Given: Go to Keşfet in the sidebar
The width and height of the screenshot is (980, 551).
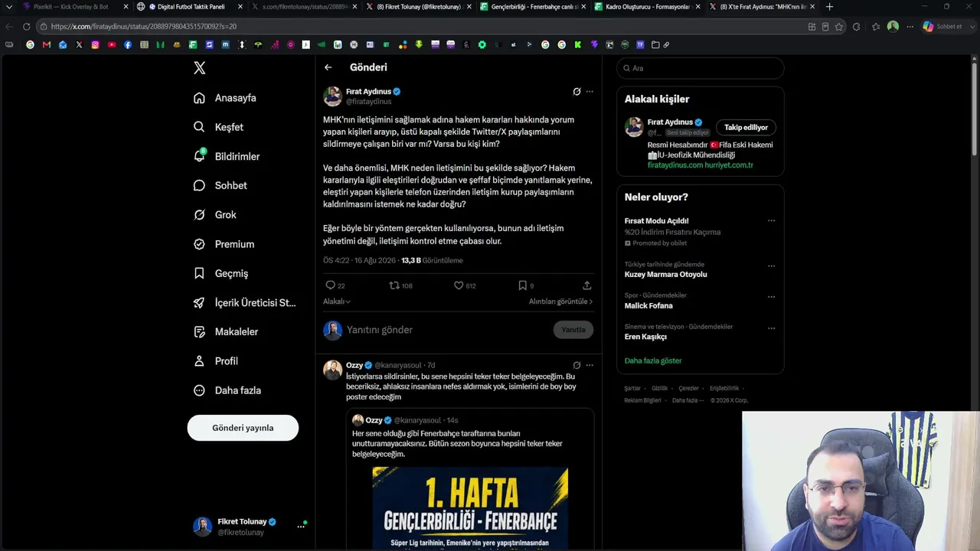Looking at the screenshot, I should [218, 127].
